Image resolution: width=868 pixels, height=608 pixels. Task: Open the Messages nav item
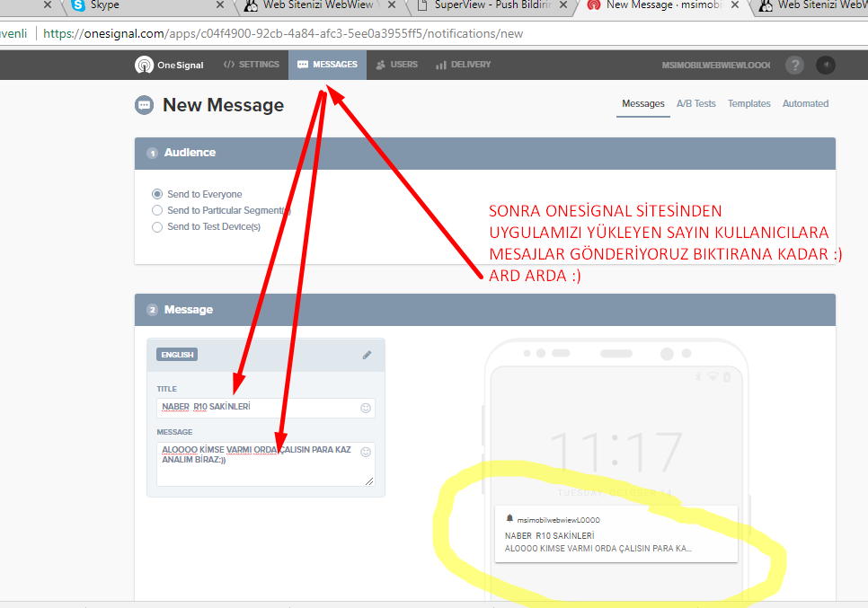tap(327, 65)
